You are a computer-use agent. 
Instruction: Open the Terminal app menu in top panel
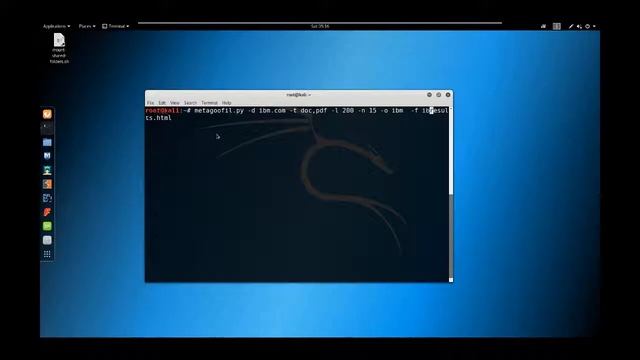coord(116,26)
